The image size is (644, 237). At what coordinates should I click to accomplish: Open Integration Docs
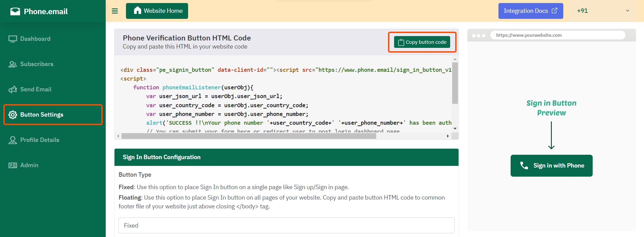531,11
